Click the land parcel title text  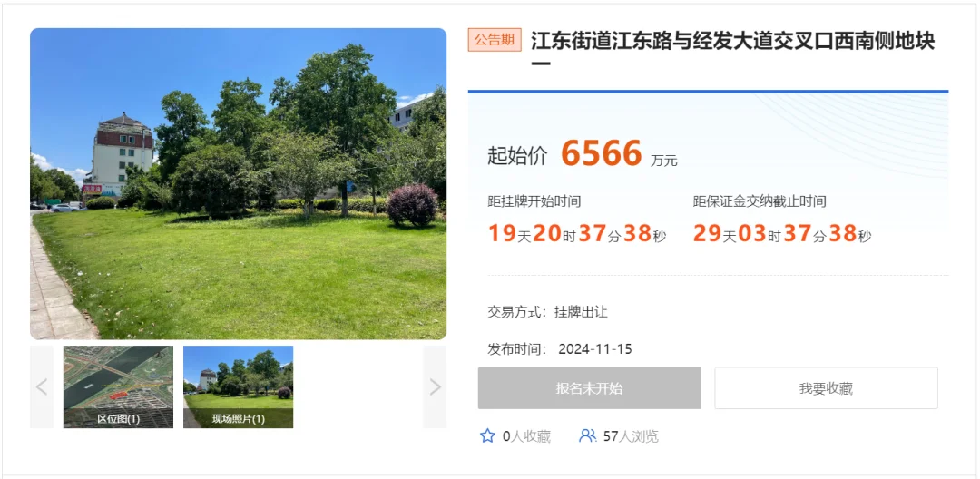click(733, 52)
